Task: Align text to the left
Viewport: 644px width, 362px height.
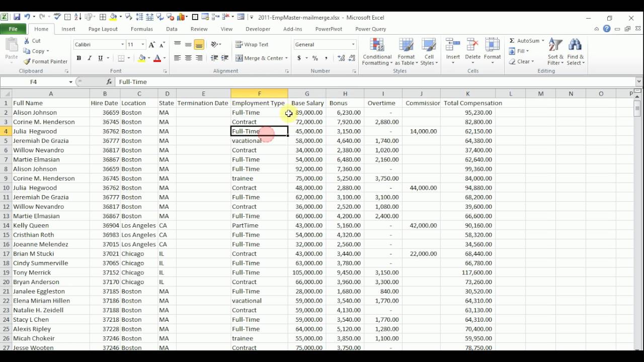Action: coord(177,58)
